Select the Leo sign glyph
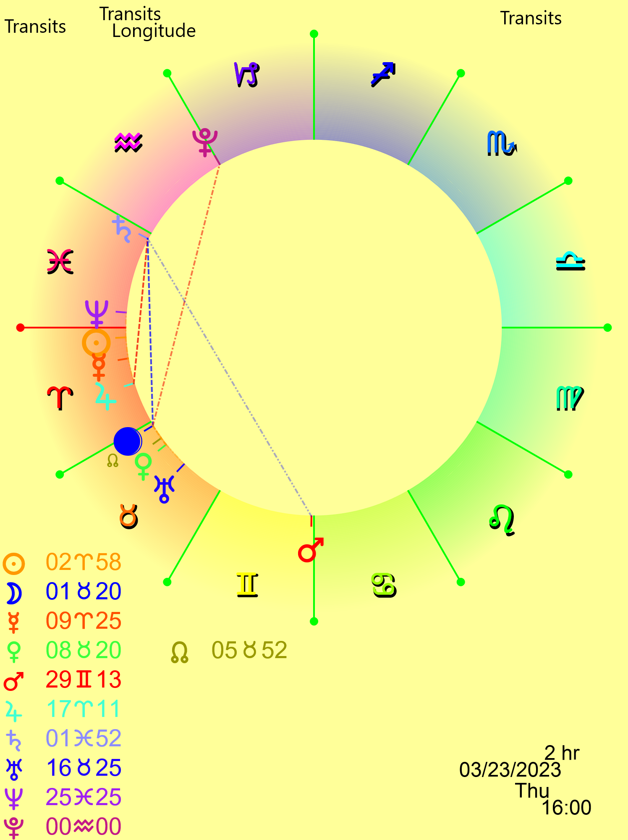Viewport: 628px width, 840px height. (502, 520)
